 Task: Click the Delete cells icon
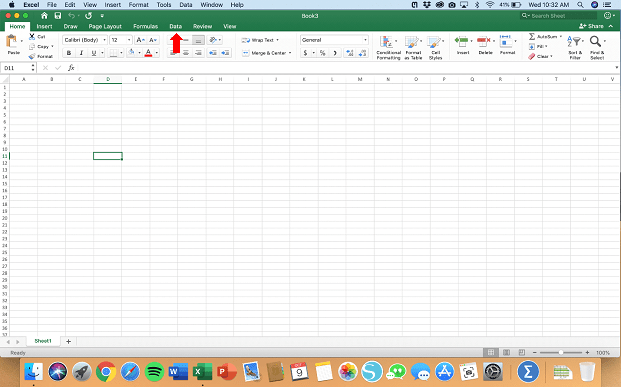point(484,41)
